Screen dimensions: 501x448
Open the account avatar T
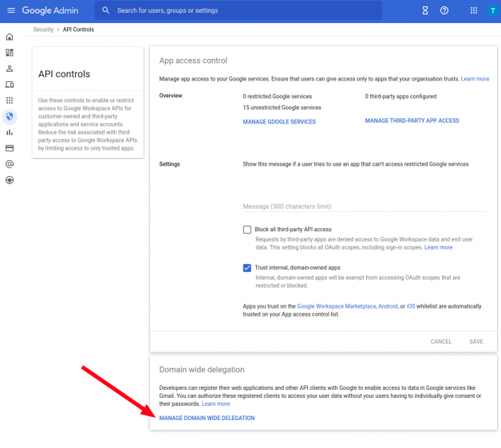493,10
